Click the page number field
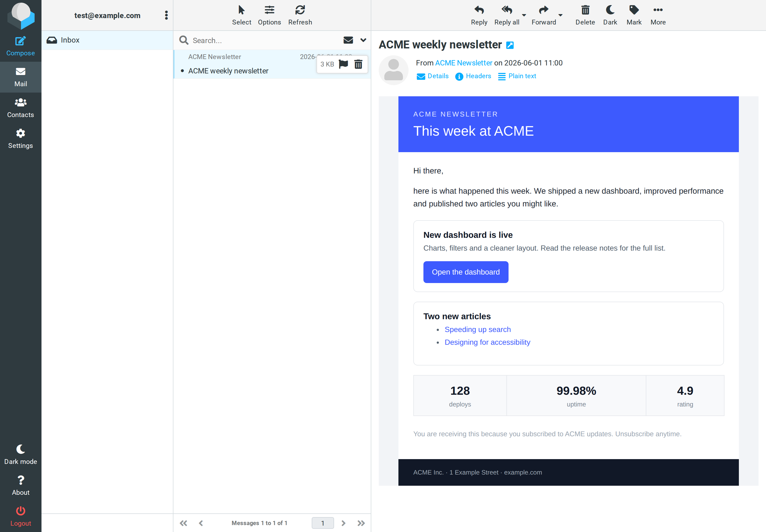Viewport: 766px width, 532px height. pos(322,523)
